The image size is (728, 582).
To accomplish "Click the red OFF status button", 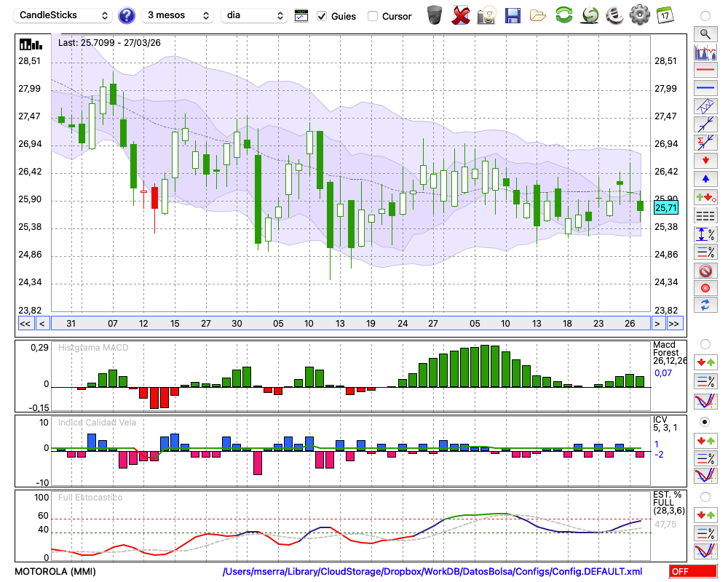I will coord(692,572).
